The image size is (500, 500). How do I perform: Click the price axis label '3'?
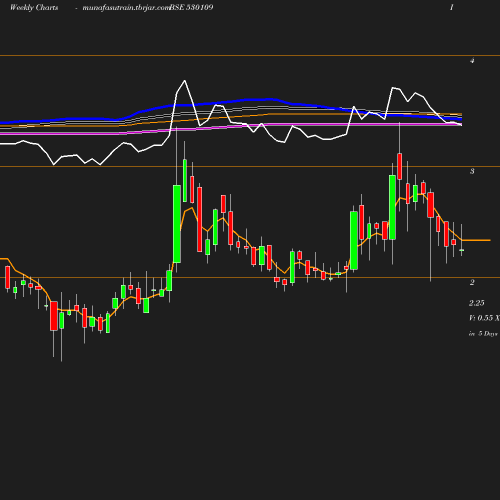[472, 171]
